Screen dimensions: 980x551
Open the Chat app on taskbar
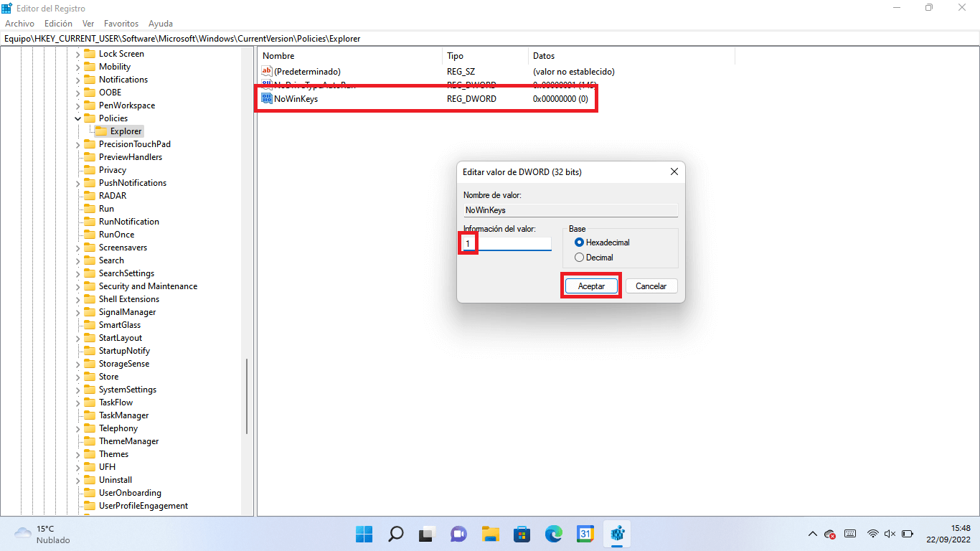click(x=459, y=534)
